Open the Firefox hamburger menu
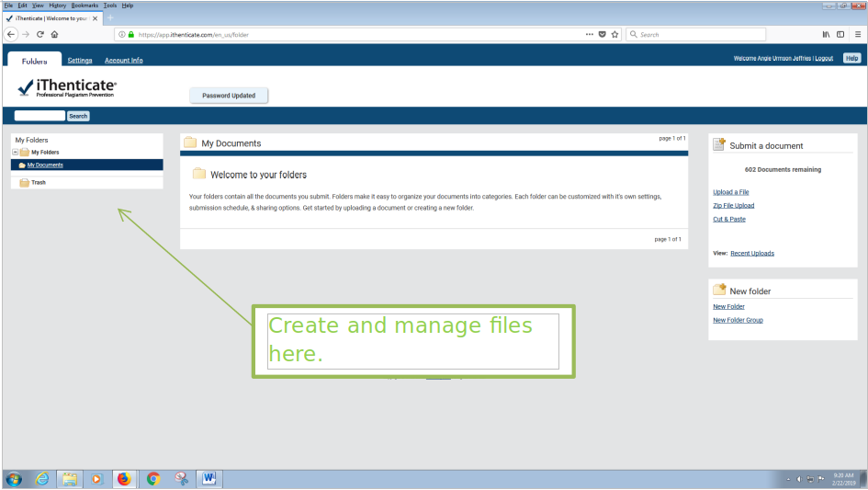The image size is (868, 490). [857, 34]
